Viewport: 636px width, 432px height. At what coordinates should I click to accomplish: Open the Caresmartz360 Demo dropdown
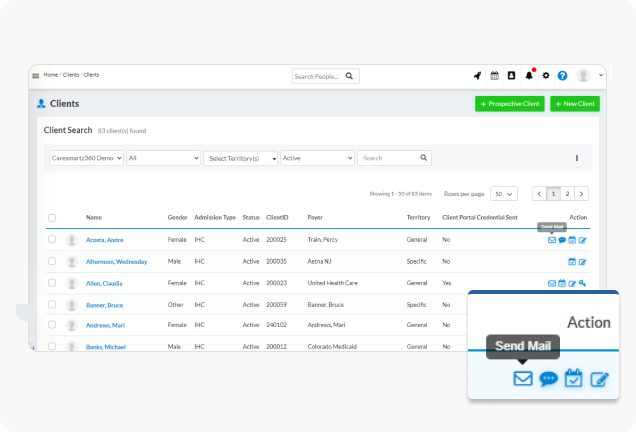click(86, 158)
